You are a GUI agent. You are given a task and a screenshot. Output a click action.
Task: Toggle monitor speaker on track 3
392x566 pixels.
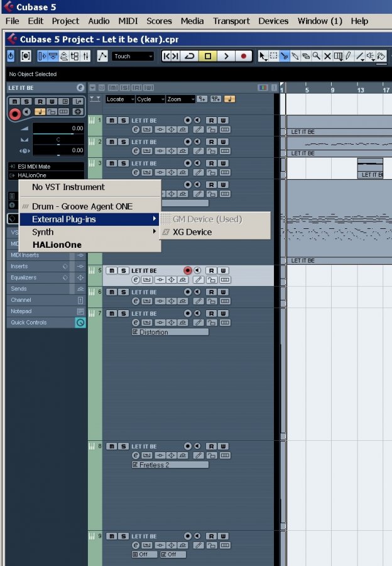pyautogui.click(x=197, y=163)
